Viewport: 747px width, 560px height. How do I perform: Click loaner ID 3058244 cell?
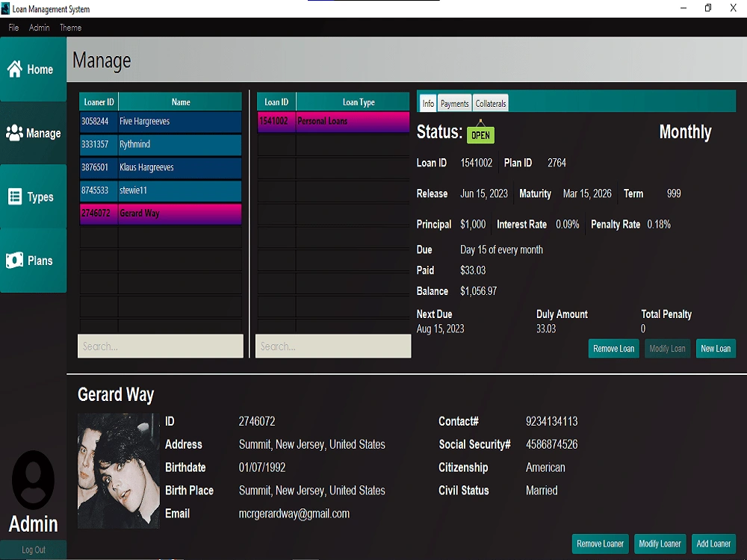click(x=99, y=122)
